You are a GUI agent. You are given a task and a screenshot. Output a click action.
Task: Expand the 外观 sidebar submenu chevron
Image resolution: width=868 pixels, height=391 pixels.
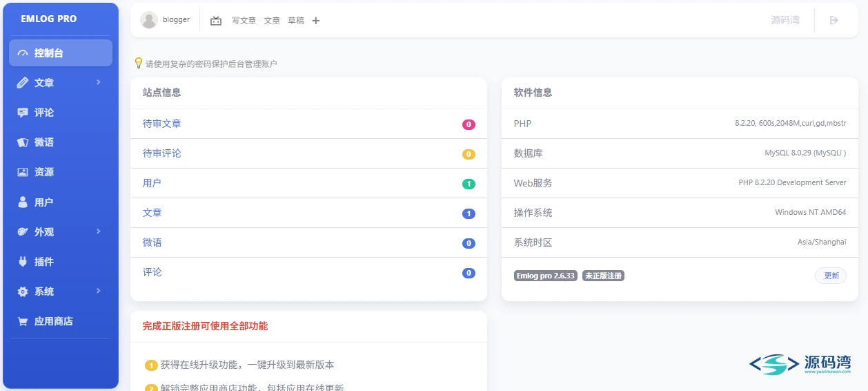(x=99, y=231)
